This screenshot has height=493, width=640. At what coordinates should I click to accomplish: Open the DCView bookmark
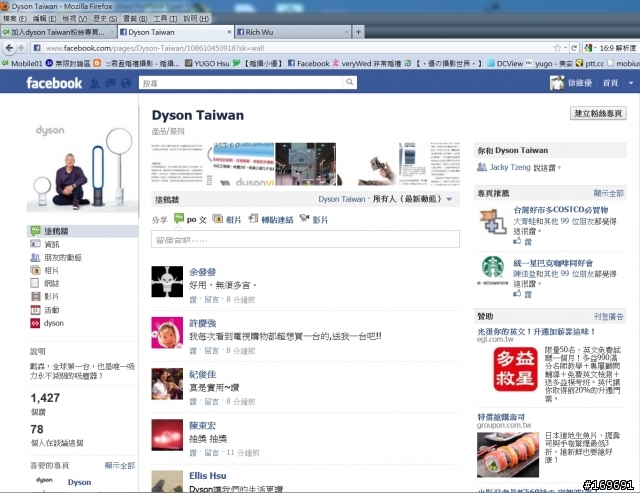click(505, 63)
